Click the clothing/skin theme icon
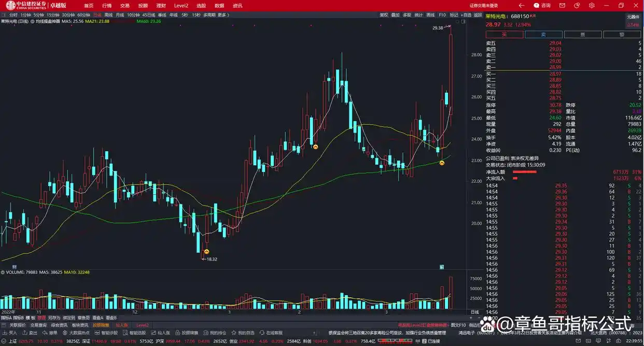This screenshot has width=644, height=346. (577, 5)
